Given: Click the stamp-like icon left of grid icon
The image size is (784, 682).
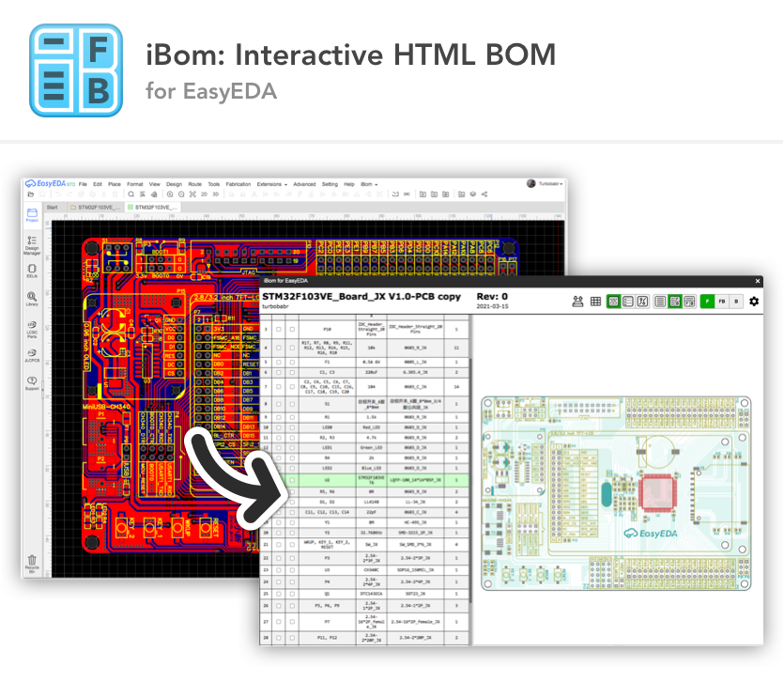Looking at the screenshot, I should (x=577, y=302).
